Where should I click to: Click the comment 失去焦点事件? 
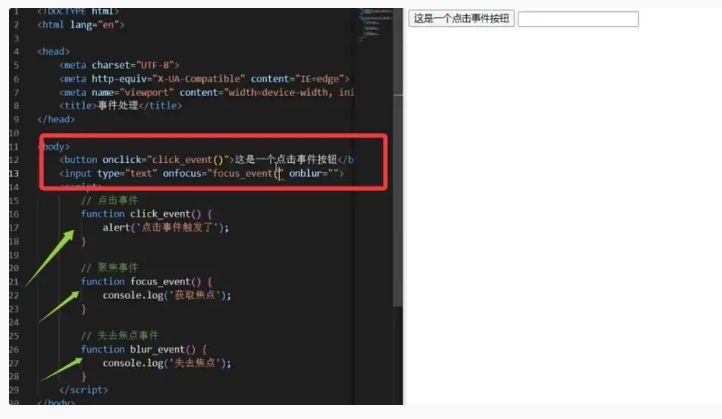pos(128,336)
